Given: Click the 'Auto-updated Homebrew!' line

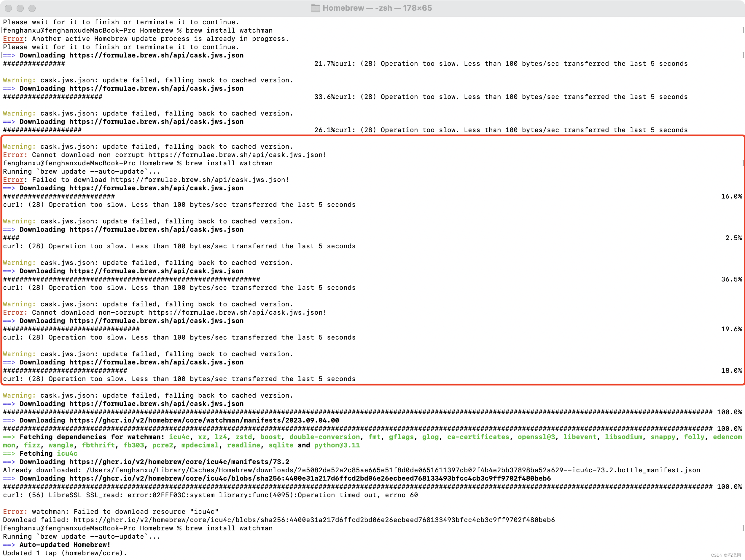Looking at the screenshot, I should 65,545.
